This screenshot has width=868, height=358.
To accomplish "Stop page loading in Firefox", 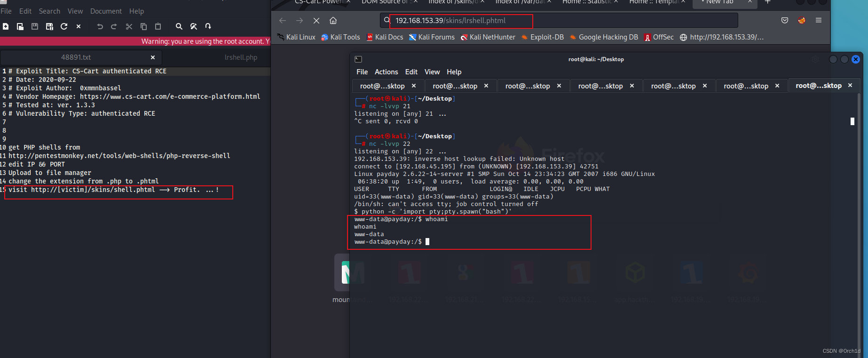I will tap(316, 20).
